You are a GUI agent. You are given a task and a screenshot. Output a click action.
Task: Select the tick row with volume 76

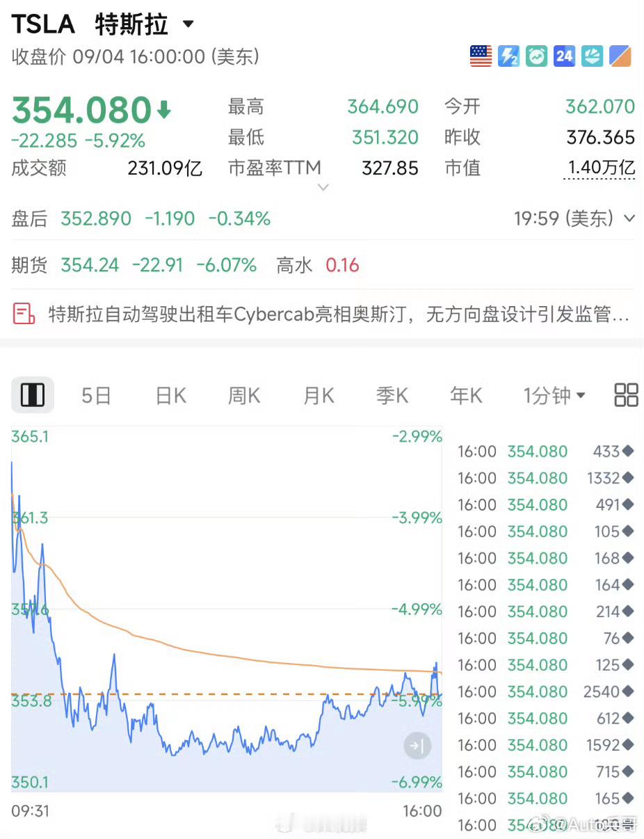tap(545, 638)
